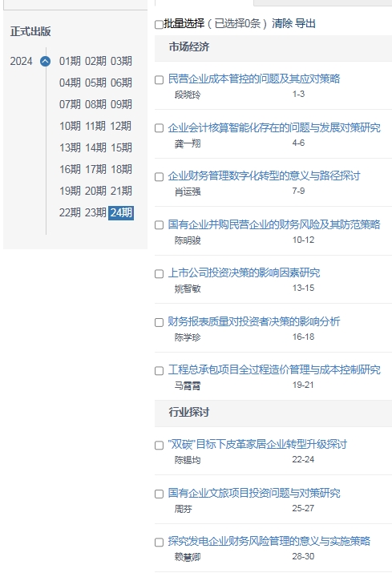Click the 清除 link
Screen dimensions: 392x577
(x=282, y=23)
